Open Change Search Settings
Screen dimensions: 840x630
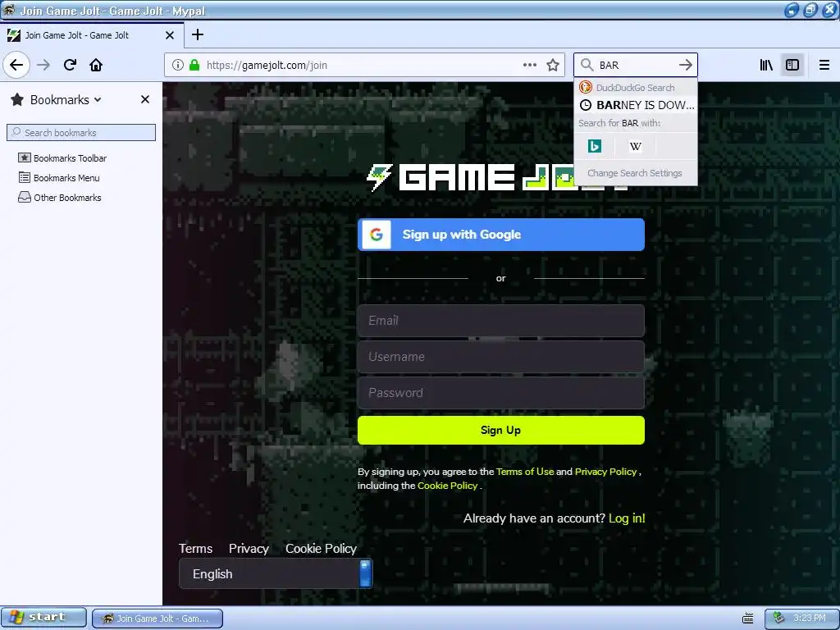[635, 173]
